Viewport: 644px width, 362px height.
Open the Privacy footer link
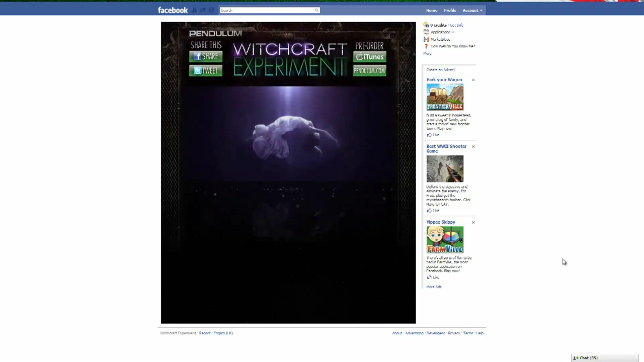454,333
